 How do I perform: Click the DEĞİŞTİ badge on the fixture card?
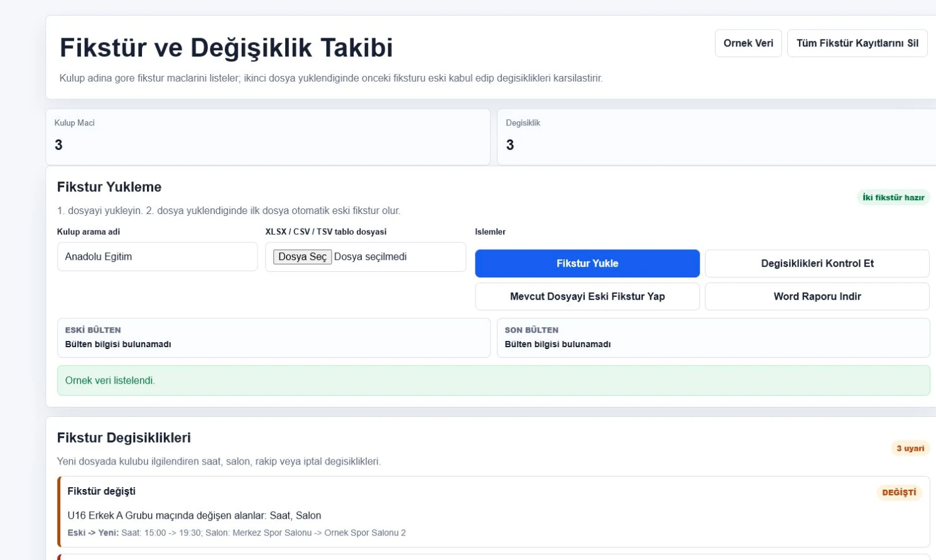click(899, 492)
